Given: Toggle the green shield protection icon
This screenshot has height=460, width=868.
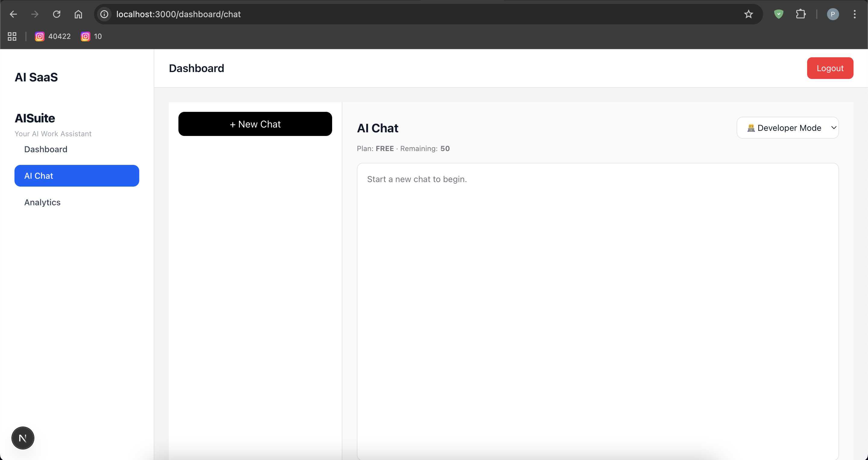Looking at the screenshot, I should click(779, 14).
